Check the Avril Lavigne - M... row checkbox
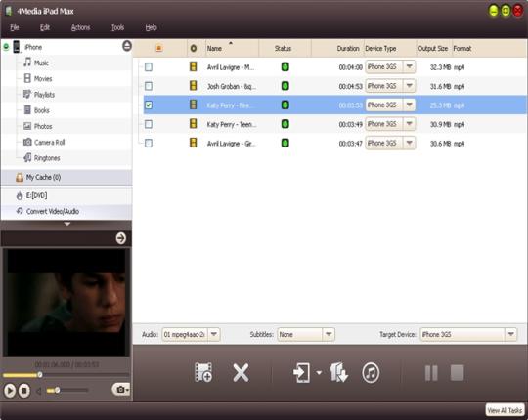The height and width of the screenshot is (420, 528). pyautogui.click(x=149, y=67)
